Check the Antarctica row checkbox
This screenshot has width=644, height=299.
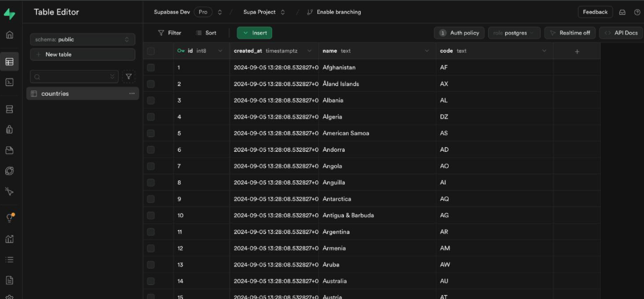pyautogui.click(x=151, y=199)
